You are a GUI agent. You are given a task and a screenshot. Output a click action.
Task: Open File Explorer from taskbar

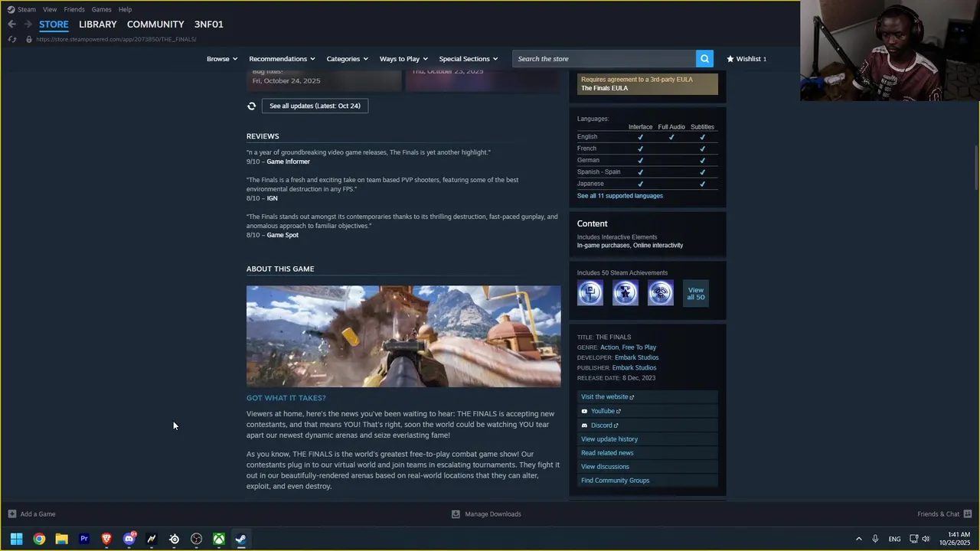pyautogui.click(x=61, y=539)
